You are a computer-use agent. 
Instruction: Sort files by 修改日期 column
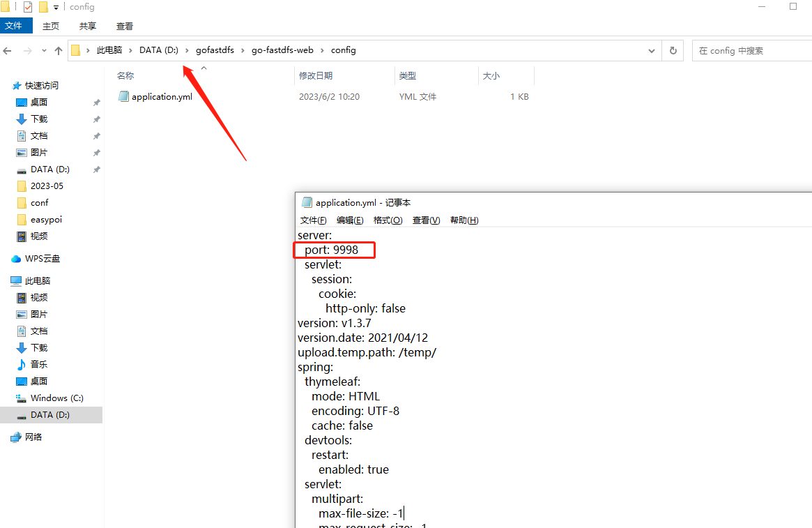[x=315, y=75]
